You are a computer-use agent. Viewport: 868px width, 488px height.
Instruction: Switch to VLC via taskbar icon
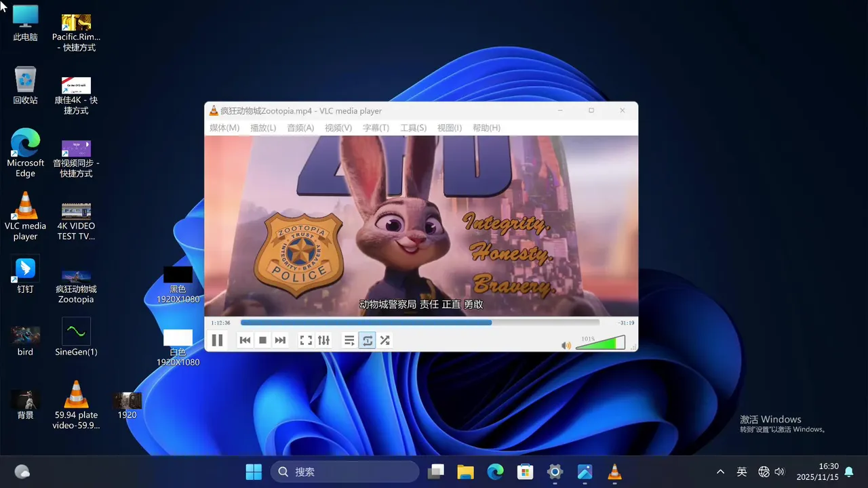tap(614, 472)
